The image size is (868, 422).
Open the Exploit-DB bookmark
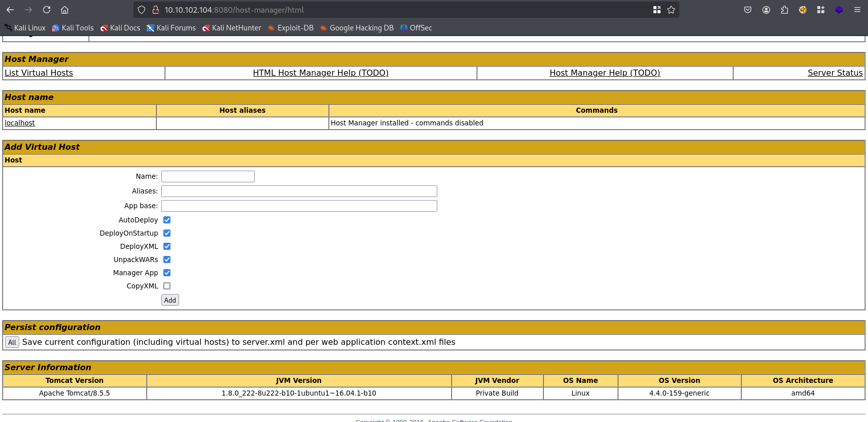[x=291, y=28]
